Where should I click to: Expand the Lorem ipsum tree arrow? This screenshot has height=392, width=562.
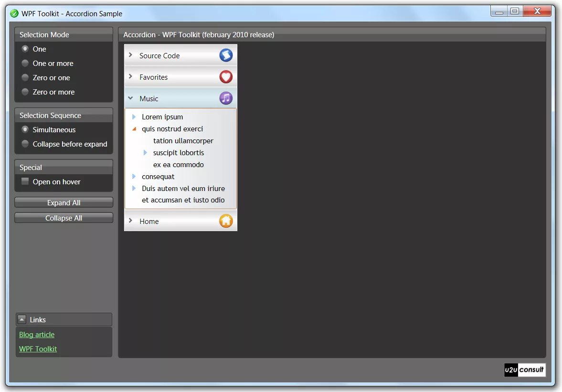tap(134, 117)
